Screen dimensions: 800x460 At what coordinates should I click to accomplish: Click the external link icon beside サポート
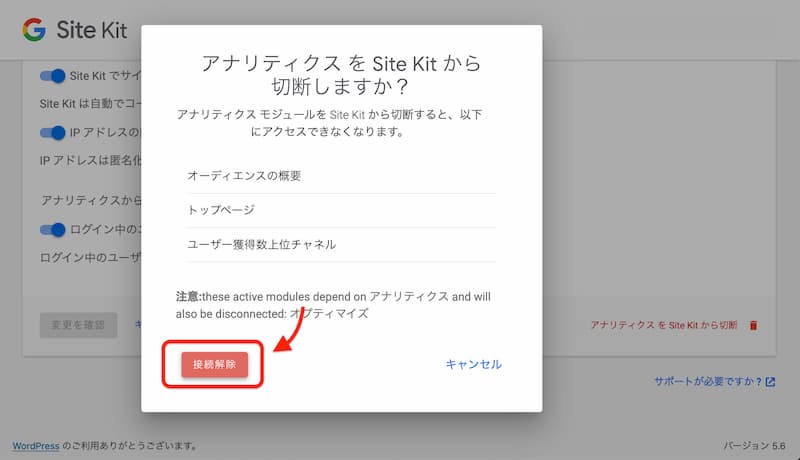(770, 381)
